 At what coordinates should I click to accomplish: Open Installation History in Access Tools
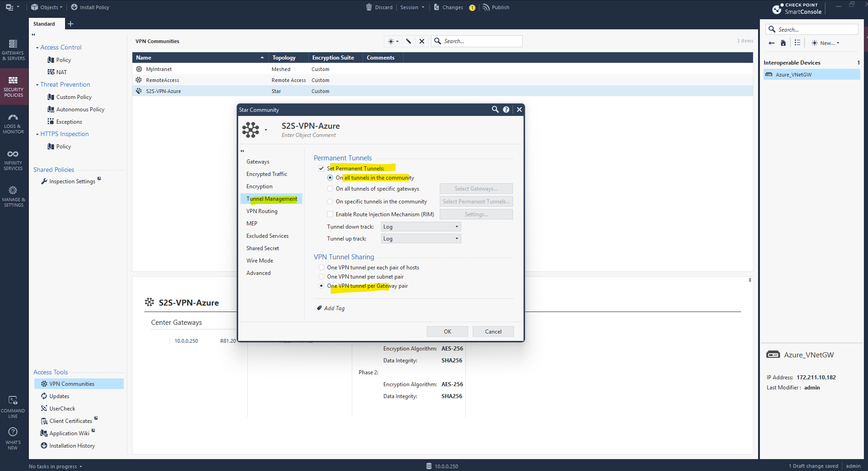click(x=72, y=446)
